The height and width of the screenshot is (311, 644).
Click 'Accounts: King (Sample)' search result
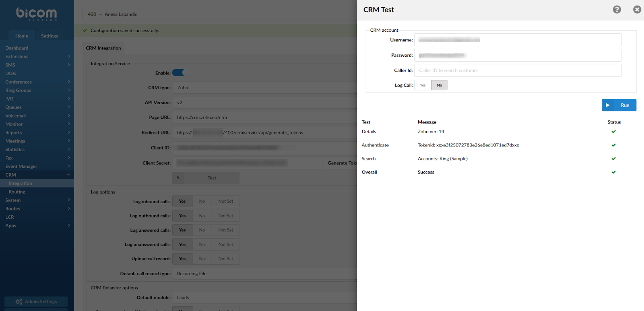click(x=443, y=159)
